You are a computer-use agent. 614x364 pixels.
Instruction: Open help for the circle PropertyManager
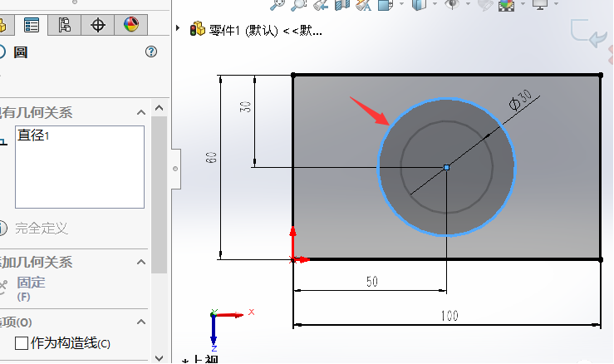pos(151,52)
